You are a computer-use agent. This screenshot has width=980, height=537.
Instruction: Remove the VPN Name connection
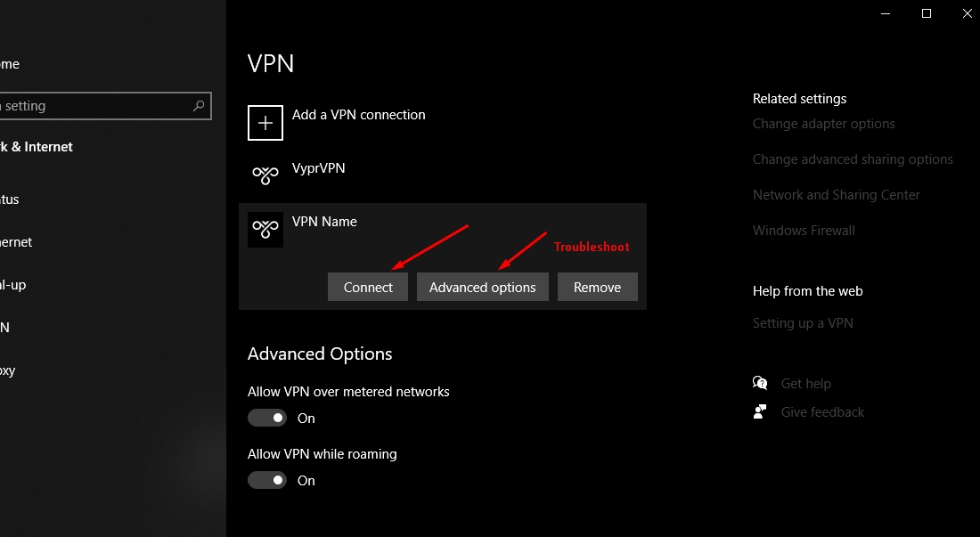(598, 287)
